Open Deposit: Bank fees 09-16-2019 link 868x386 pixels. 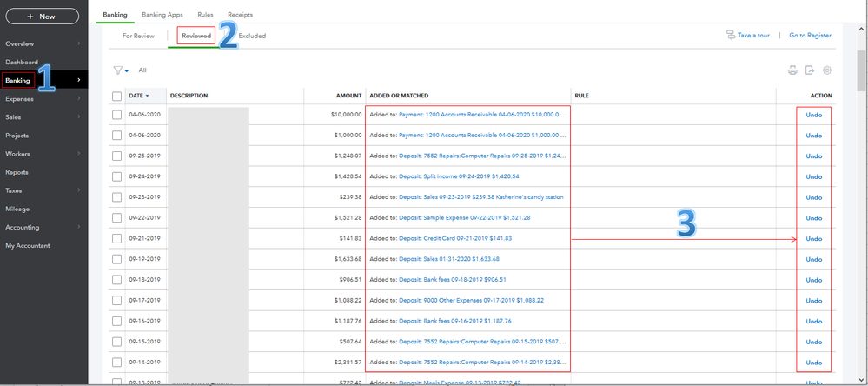click(455, 321)
